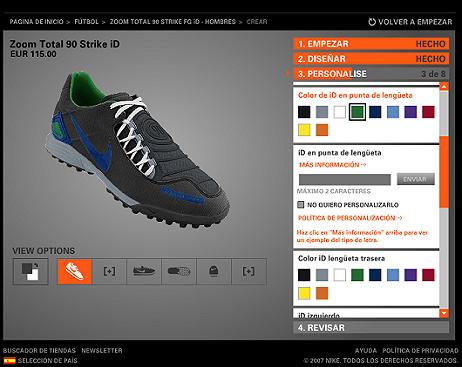
Task: Open the FÚTBOL breadcrumb
Action: click(x=86, y=22)
